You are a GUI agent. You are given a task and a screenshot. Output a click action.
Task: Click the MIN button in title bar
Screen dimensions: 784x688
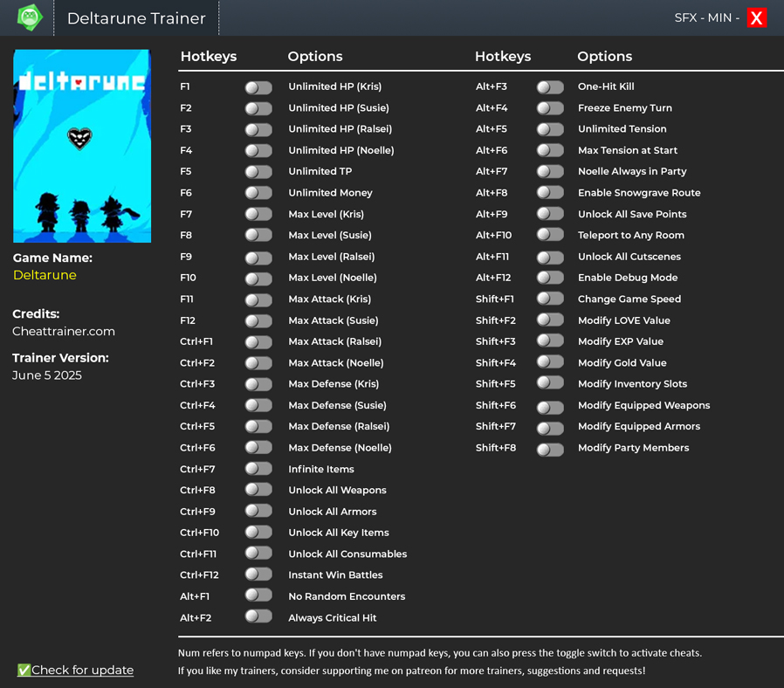point(719,18)
